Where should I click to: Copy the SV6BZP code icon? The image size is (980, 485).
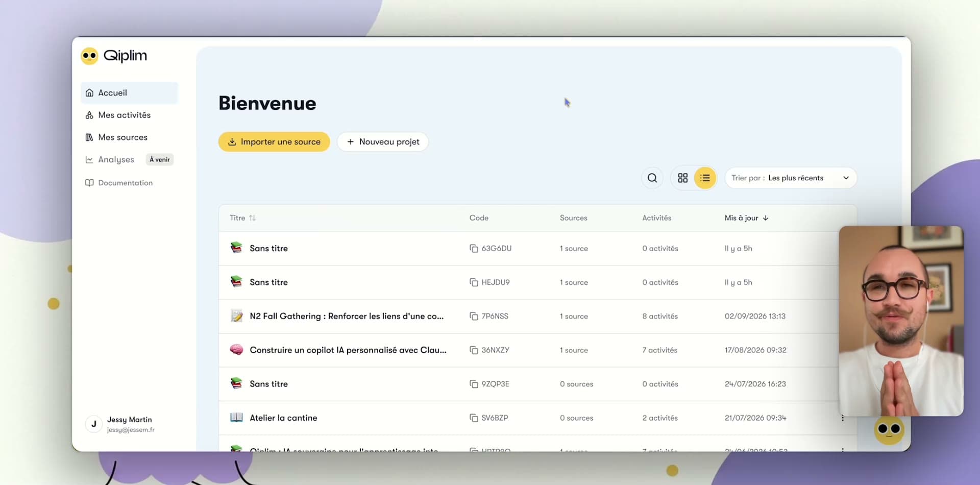click(474, 418)
